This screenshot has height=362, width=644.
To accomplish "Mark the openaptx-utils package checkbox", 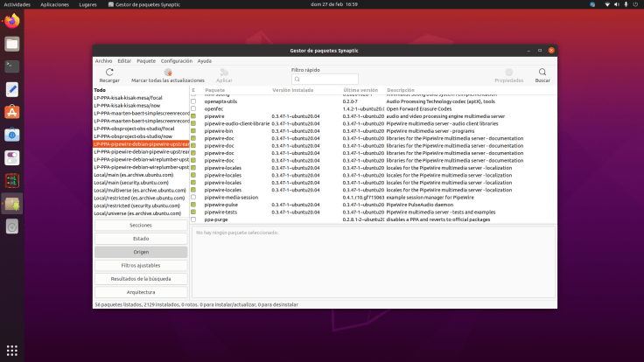I will [x=193, y=101].
